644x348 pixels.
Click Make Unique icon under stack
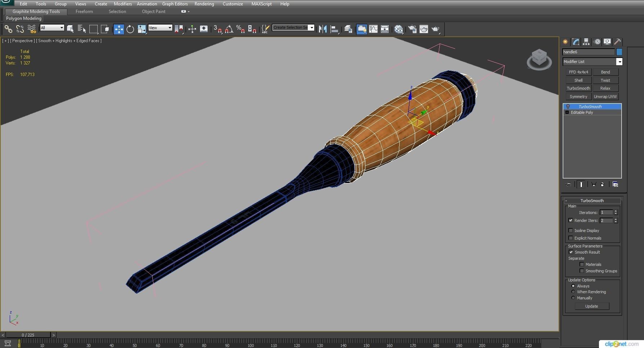click(x=594, y=184)
